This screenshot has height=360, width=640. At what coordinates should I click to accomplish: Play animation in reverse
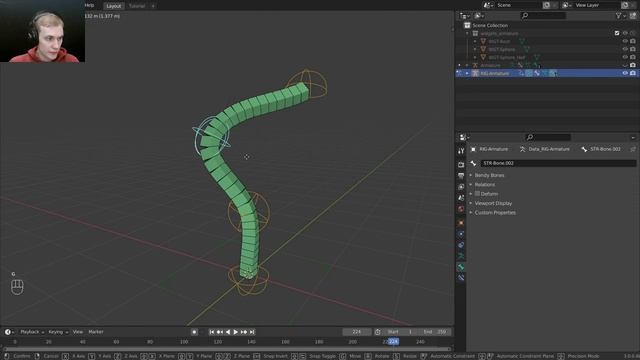point(228,332)
